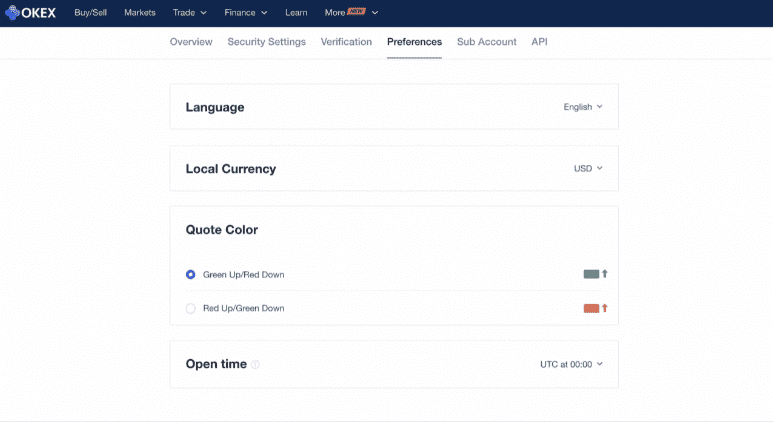Select Red Up/Green Down radio option

[x=191, y=308]
